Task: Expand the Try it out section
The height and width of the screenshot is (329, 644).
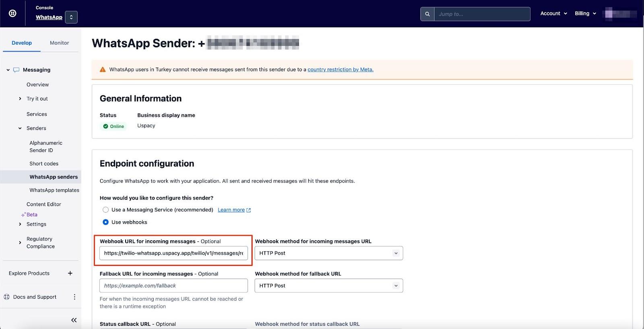Action: coord(20,99)
